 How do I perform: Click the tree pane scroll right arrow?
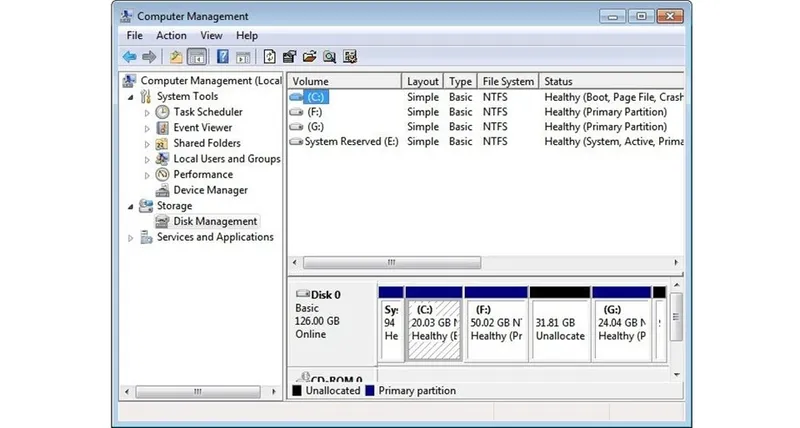pos(274,392)
